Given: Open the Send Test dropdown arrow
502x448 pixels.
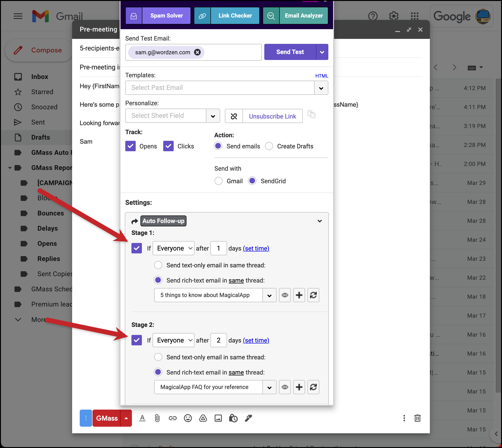Looking at the screenshot, I should (322, 52).
